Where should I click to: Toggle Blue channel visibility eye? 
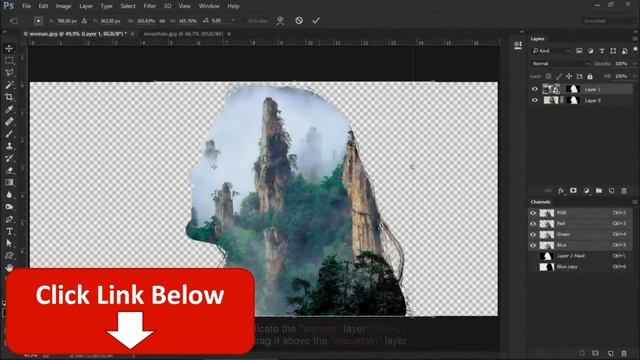point(533,245)
